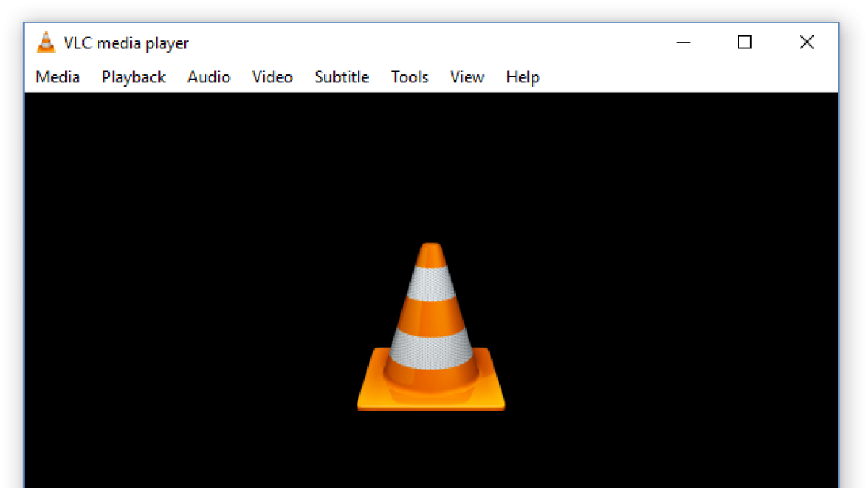Show the Tools menu
The image size is (868, 488).
(409, 77)
